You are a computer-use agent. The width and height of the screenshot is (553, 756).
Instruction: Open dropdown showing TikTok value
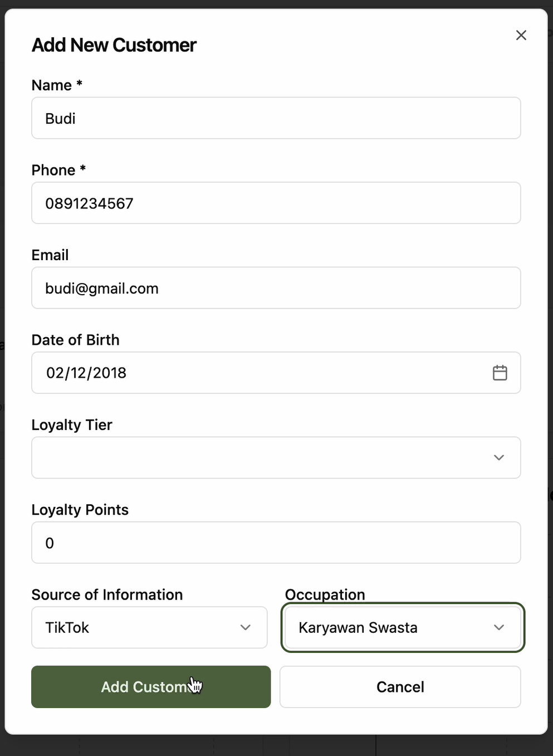(149, 627)
